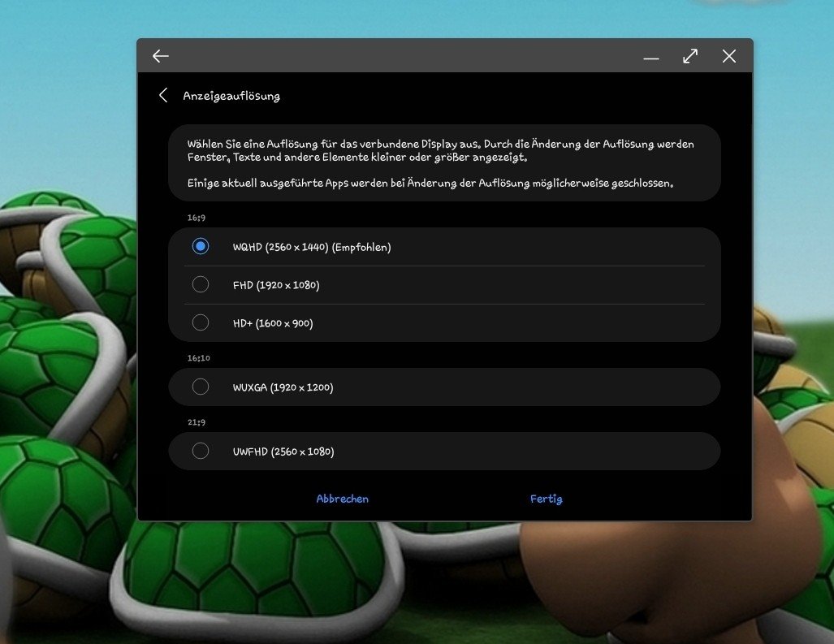834x644 pixels.
Task: Click the 'Einige aktuell ausgeführte Apps' warning text
Action: click(x=430, y=183)
